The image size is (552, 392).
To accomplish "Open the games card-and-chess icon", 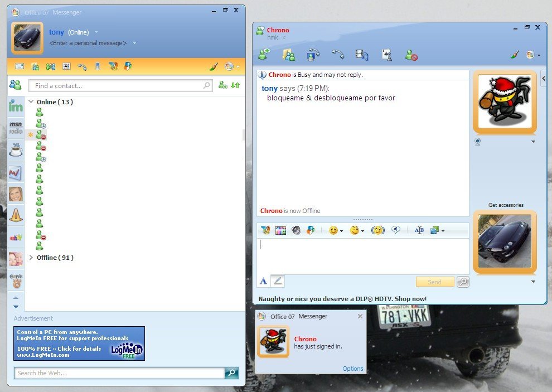I will click(387, 55).
